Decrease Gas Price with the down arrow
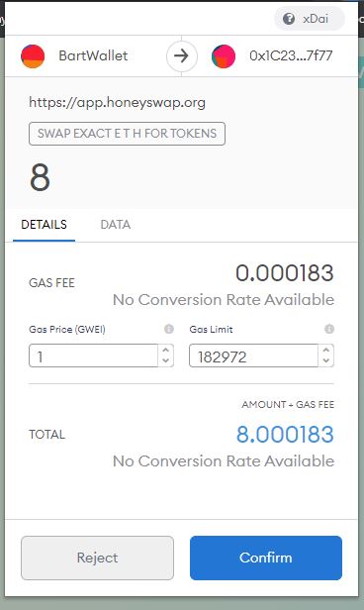This screenshot has height=610, width=364. tap(166, 360)
